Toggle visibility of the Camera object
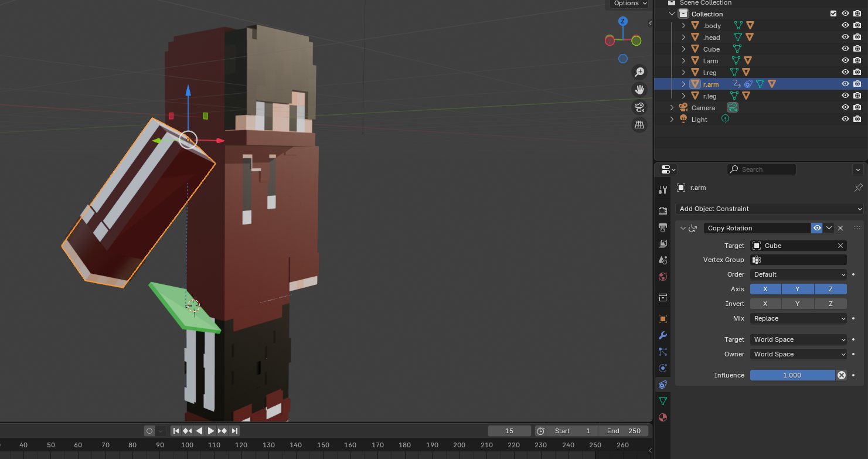868x459 pixels. click(x=845, y=108)
